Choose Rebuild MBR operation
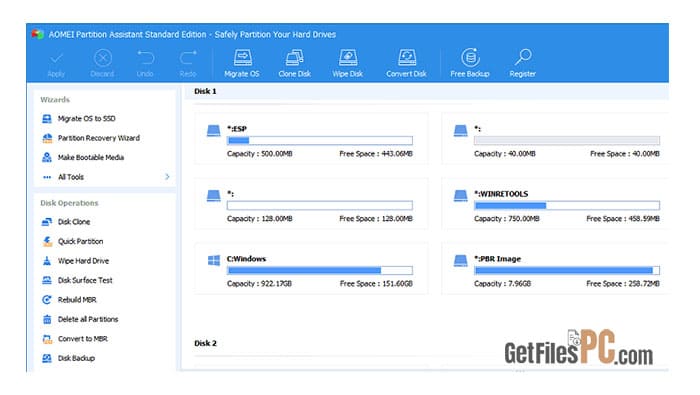This screenshot has width=700, height=395. (77, 300)
